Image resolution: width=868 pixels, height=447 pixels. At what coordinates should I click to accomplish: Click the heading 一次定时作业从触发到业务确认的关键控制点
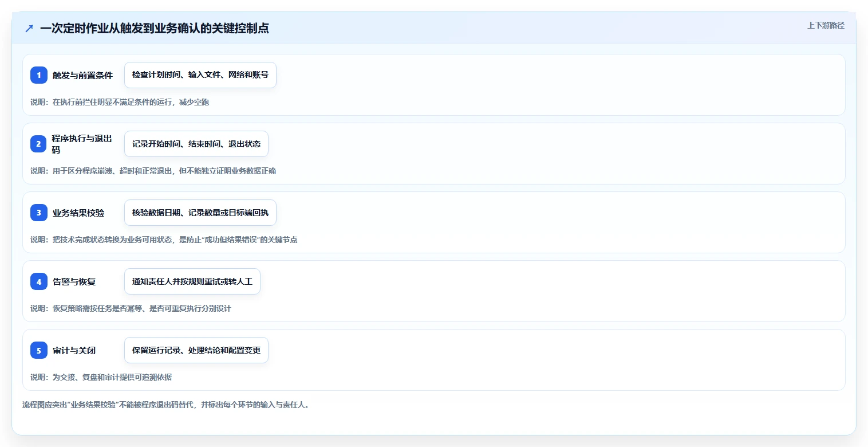(x=155, y=28)
